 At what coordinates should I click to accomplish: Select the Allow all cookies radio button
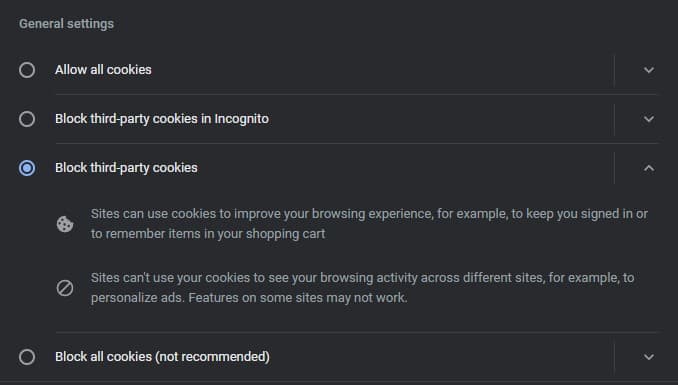pyautogui.click(x=27, y=70)
